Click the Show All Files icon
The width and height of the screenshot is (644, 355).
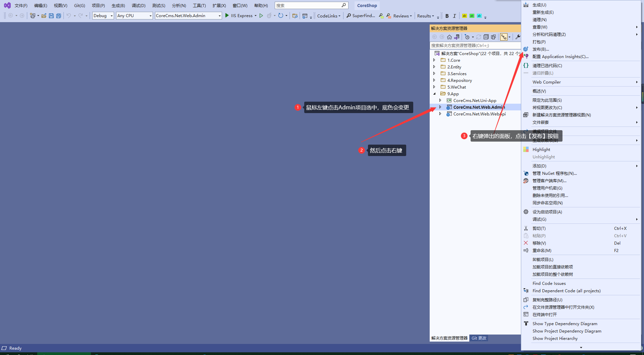[x=493, y=37]
